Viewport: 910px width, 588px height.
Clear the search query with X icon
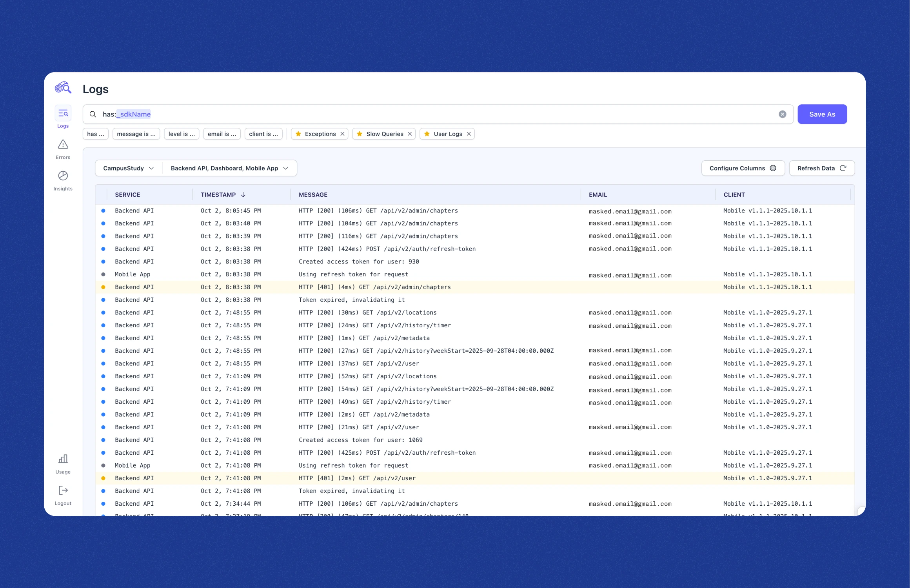(x=782, y=114)
